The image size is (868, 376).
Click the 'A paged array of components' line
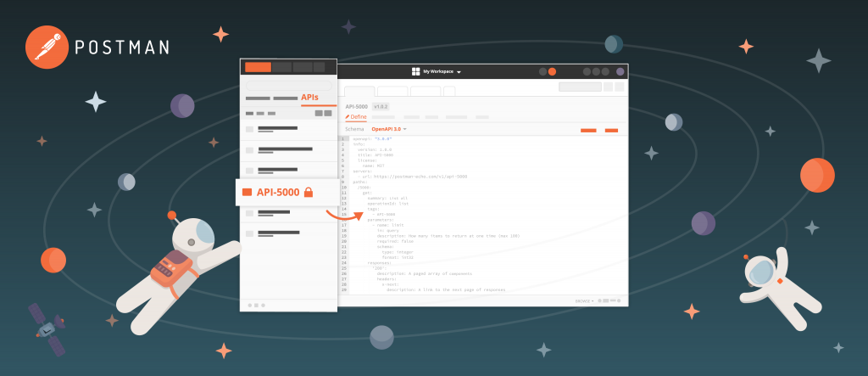click(425, 273)
